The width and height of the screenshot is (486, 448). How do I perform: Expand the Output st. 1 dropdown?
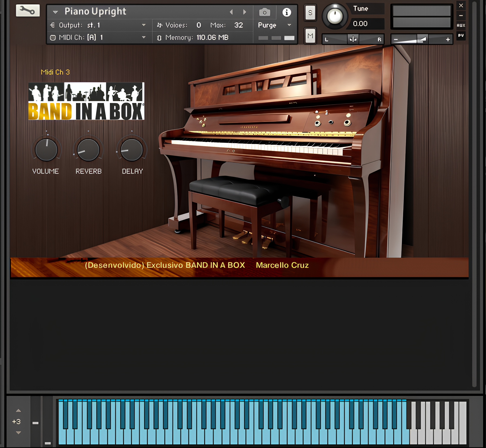pos(144,25)
